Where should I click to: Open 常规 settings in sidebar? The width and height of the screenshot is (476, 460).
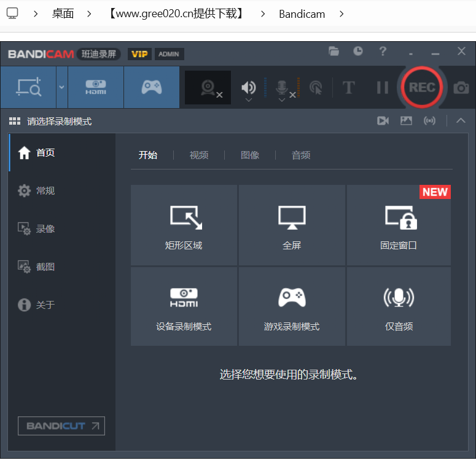pyautogui.click(x=45, y=191)
